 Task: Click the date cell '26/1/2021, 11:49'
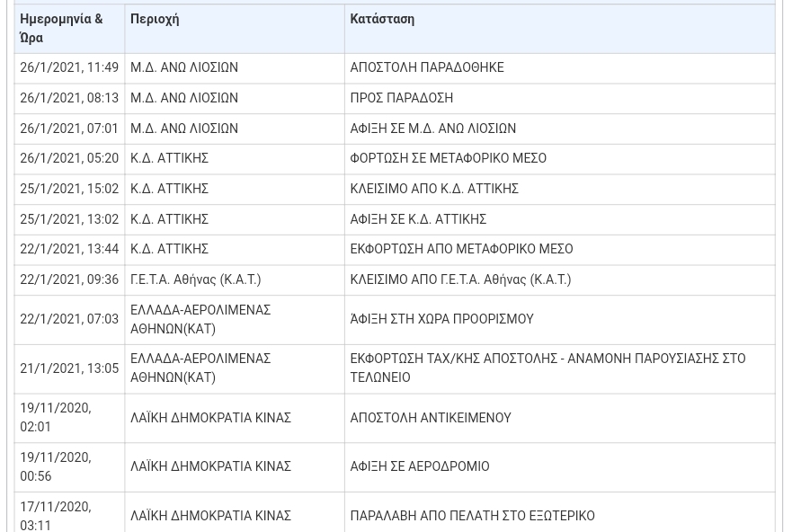tap(69, 67)
